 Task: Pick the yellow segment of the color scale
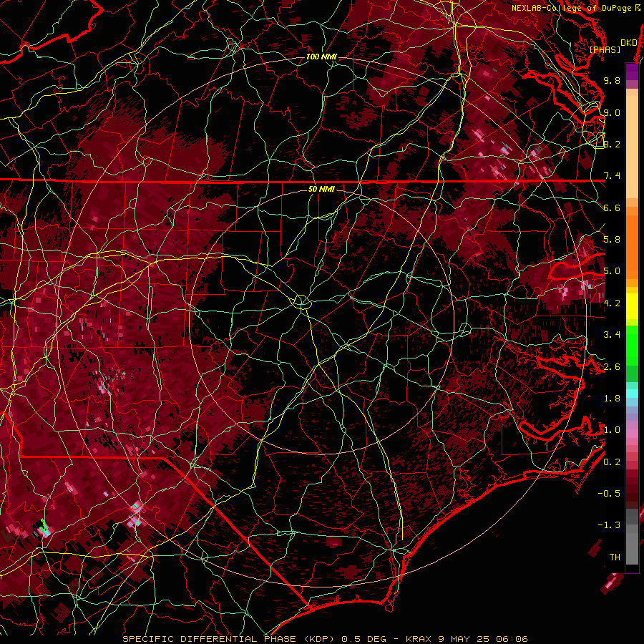coord(632,306)
